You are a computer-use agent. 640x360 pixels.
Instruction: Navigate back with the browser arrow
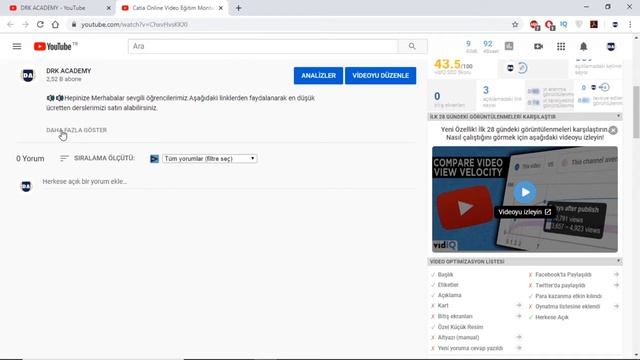click(x=10, y=24)
